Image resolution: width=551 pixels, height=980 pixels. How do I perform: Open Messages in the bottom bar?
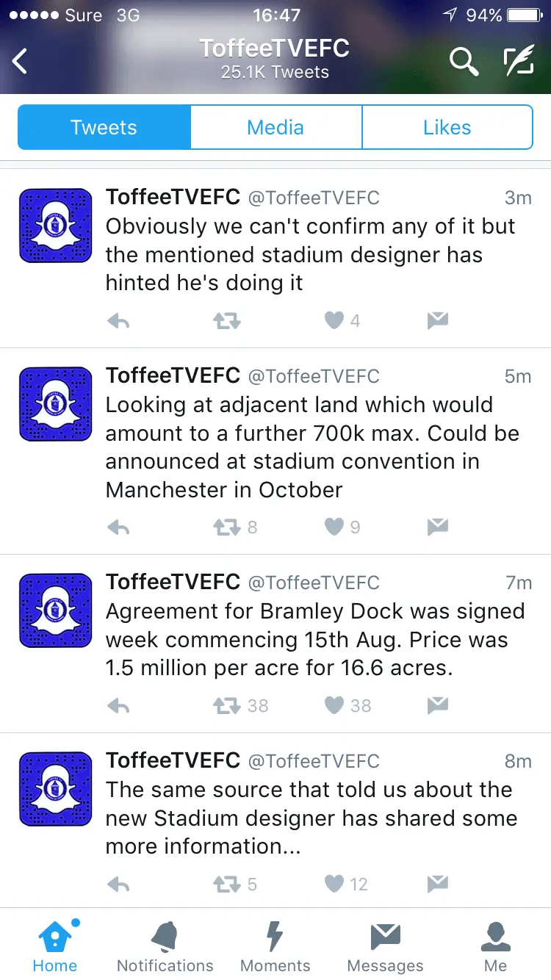coord(385,946)
